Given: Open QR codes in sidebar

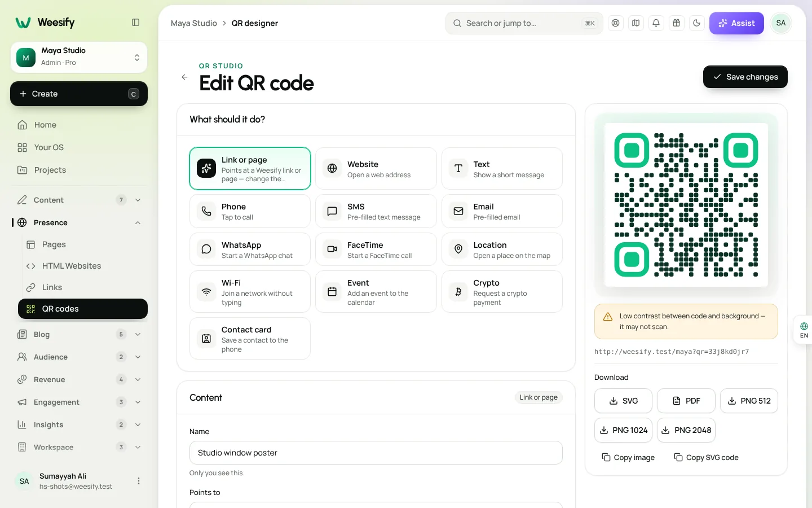Looking at the screenshot, I should [x=83, y=309].
